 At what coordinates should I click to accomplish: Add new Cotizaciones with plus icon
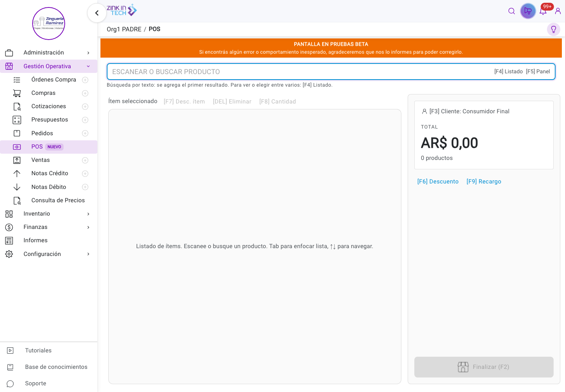[x=85, y=107]
